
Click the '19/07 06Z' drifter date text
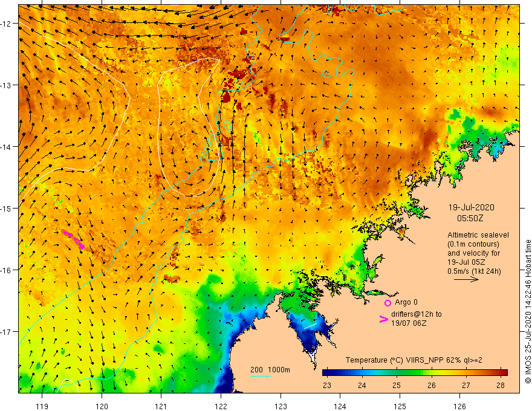(409, 323)
